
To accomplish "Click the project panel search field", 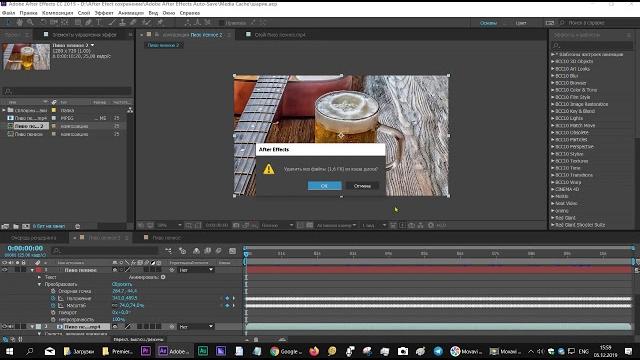I will [67, 91].
